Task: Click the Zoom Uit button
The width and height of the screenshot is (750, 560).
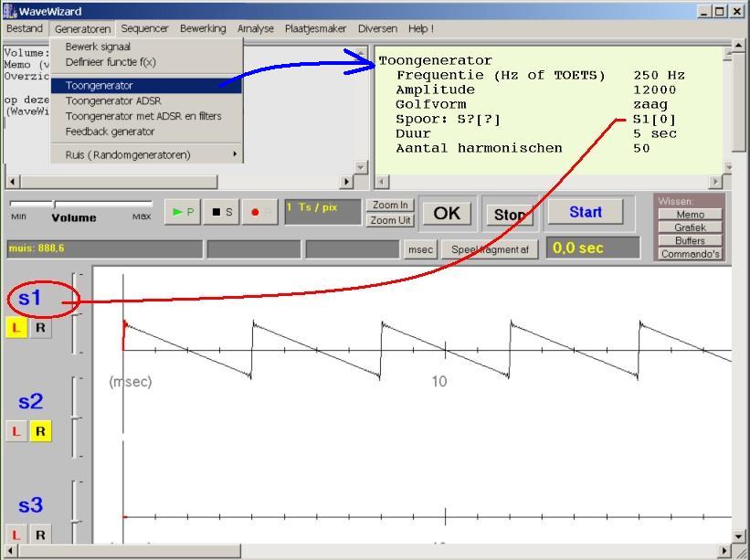Action: click(x=390, y=220)
